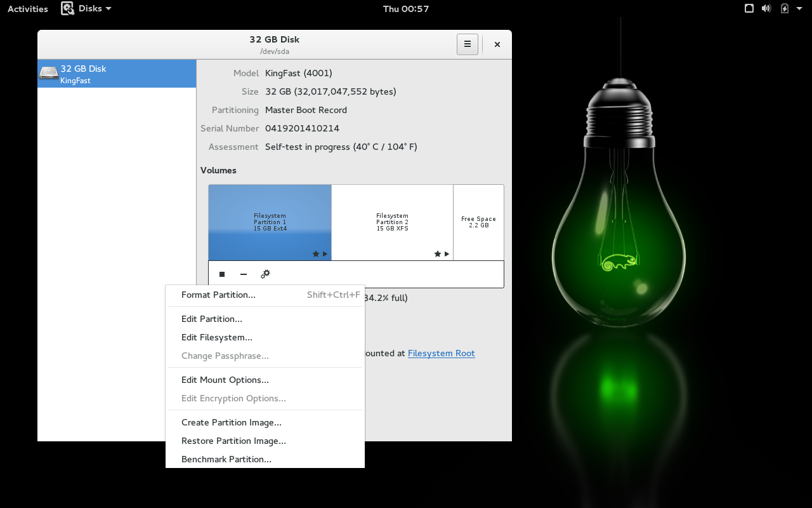Select the 15 GB XFS Partition 2 block

click(392, 222)
